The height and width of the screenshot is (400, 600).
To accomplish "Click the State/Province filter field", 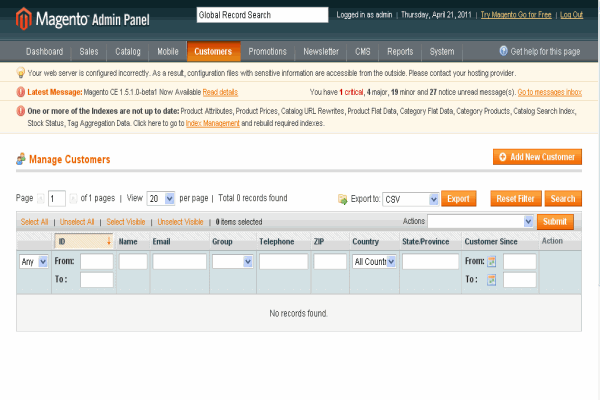I will [x=430, y=261].
